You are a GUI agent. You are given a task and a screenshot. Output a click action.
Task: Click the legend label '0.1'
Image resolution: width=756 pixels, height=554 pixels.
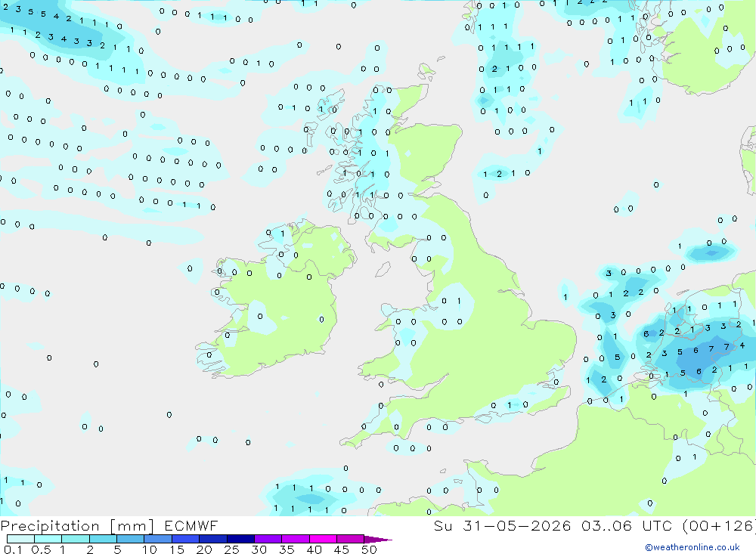(13, 549)
